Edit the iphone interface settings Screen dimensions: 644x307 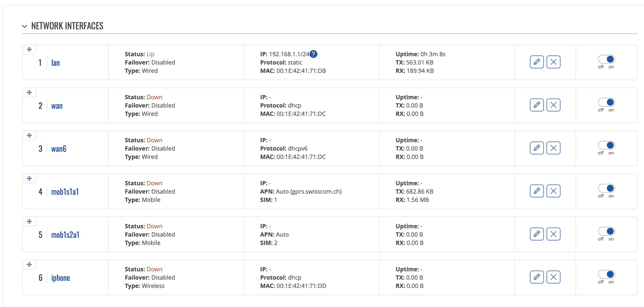point(537,277)
